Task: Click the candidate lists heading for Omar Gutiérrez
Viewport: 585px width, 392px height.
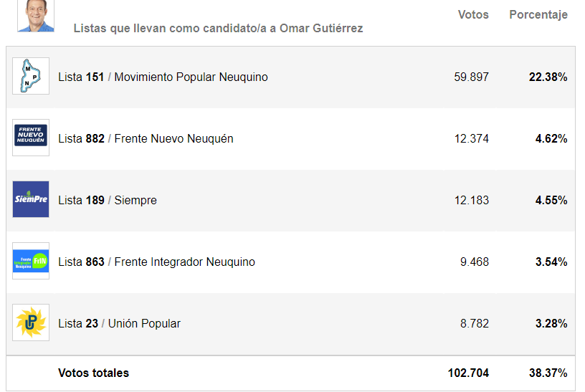Action: click(x=218, y=29)
